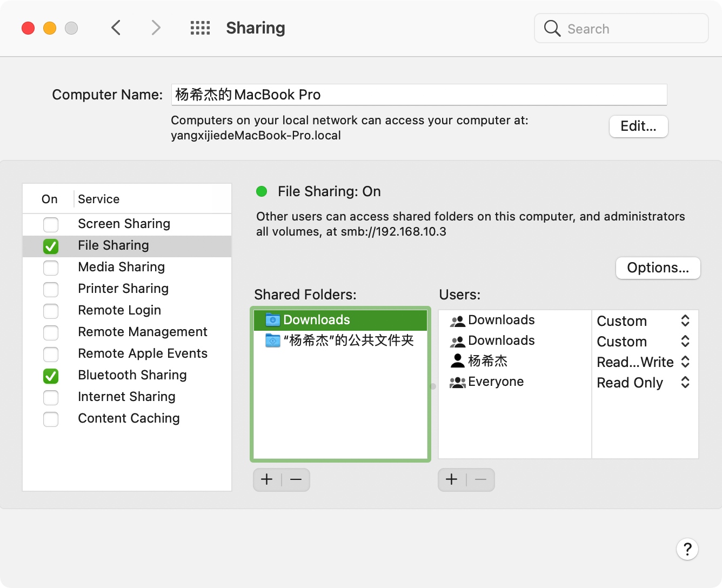Open help with the question mark button
722x588 pixels.
click(x=687, y=549)
